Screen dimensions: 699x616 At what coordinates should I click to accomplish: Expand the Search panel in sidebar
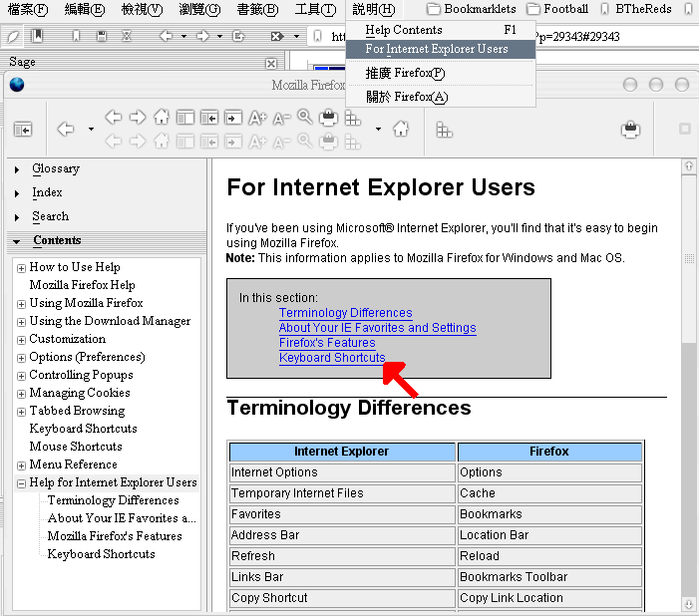(50, 216)
